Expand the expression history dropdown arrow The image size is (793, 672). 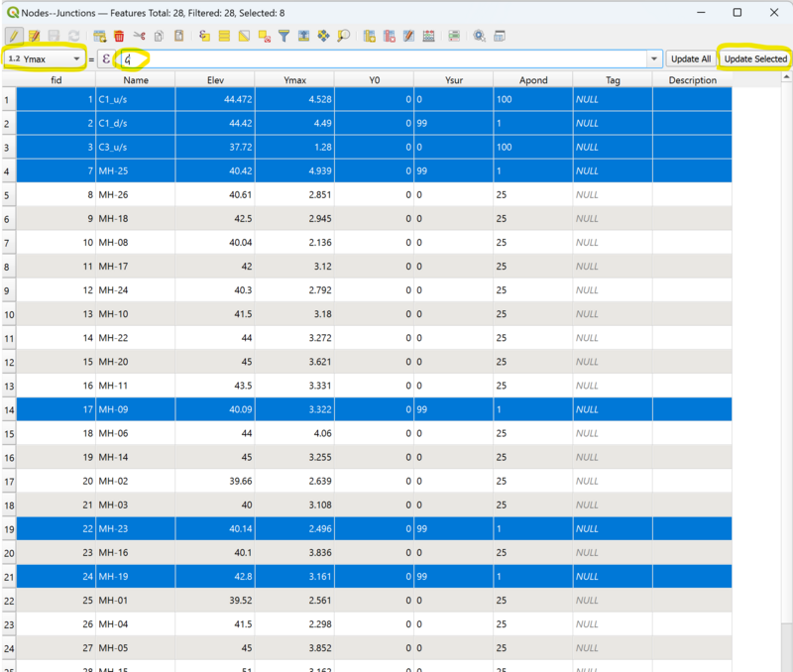point(653,59)
